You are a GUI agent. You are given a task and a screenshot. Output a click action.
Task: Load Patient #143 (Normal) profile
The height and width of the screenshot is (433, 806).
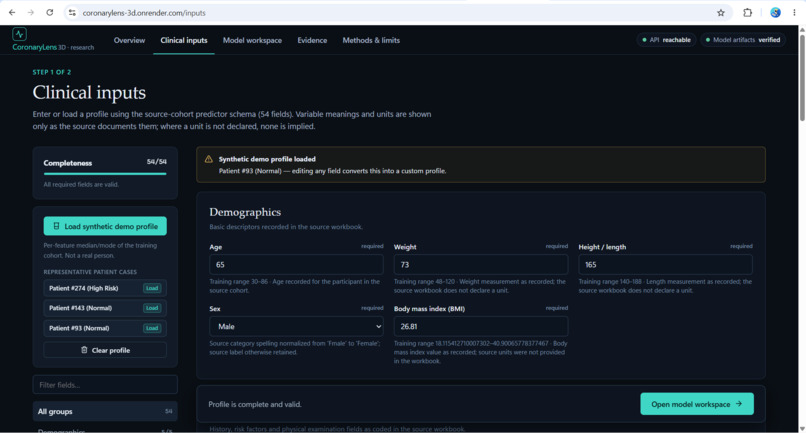point(152,308)
